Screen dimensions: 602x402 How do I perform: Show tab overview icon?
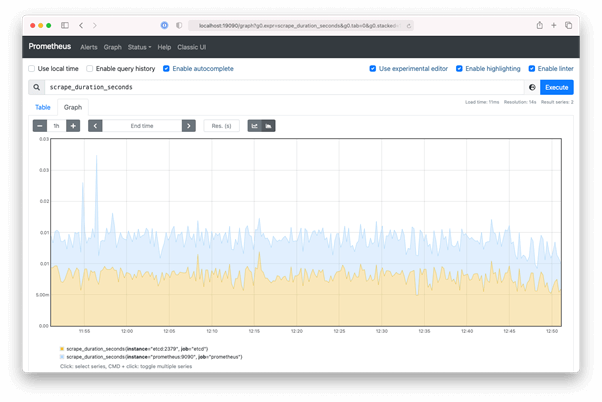click(568, 25)
